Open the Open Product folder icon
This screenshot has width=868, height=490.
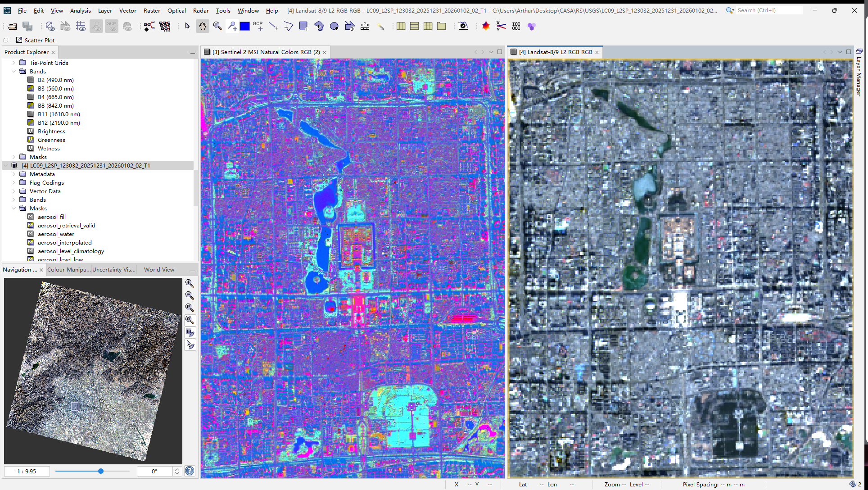click(12, 27)
